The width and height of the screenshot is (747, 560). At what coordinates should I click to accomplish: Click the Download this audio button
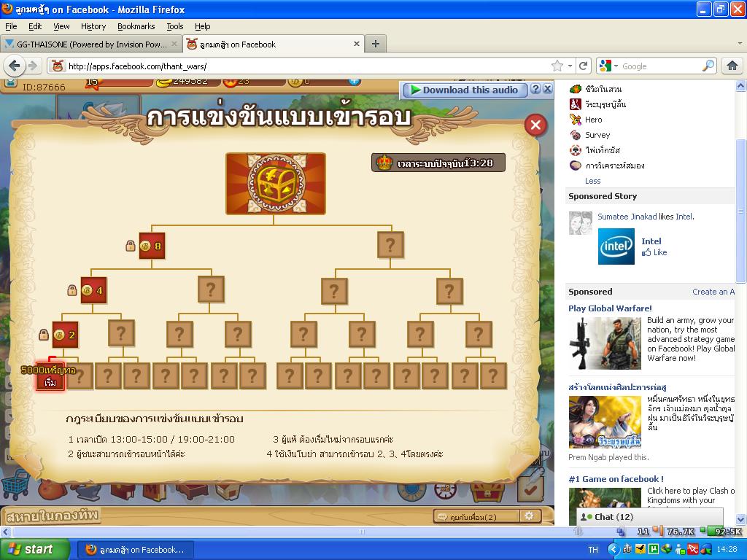coord(465,90)
